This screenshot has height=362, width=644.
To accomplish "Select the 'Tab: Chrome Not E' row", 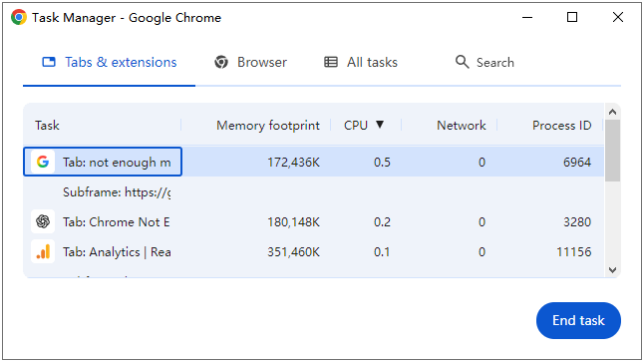I will [314, 221].
